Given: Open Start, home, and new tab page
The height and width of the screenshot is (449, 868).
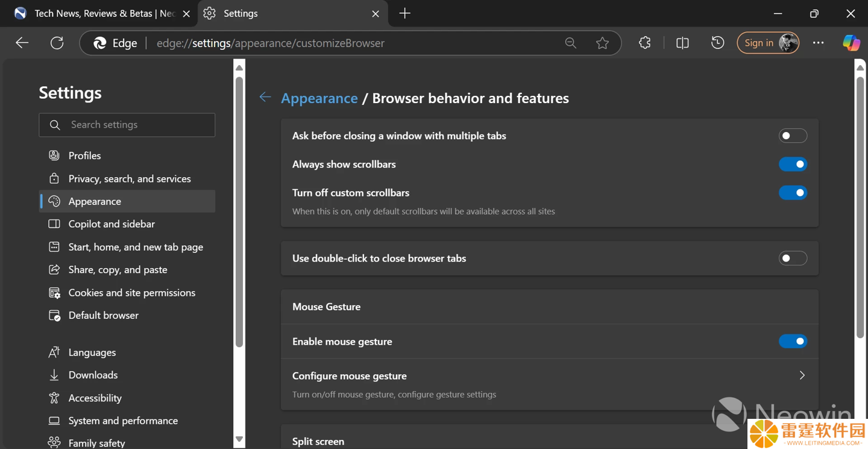Looking at the screenshot, I should (x=127, y=246).
